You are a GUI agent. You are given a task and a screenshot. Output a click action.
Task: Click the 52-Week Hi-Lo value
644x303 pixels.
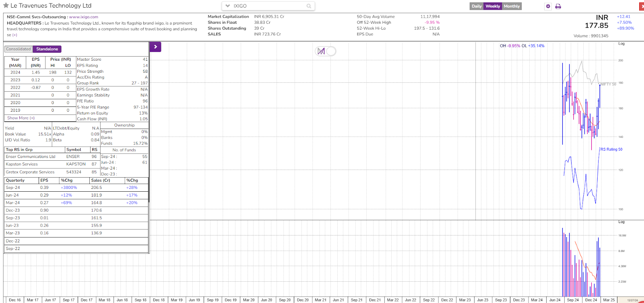(x=427, y=29)
